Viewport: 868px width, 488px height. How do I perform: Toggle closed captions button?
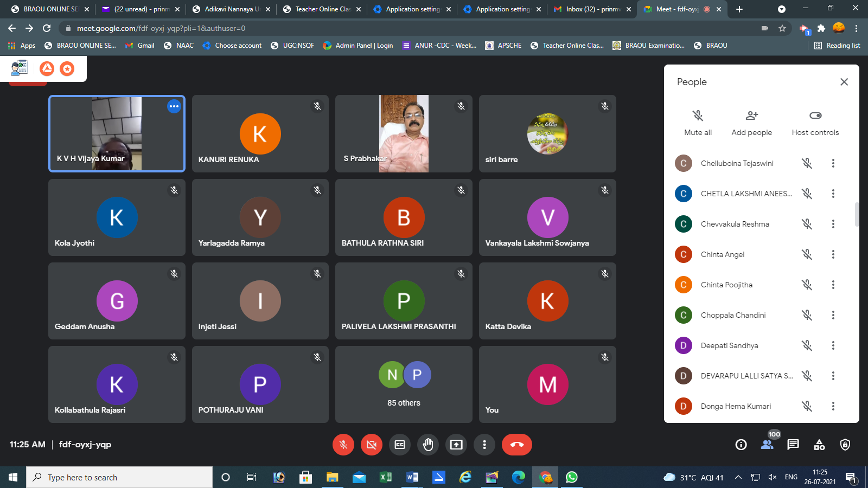[x=400, y=445]
